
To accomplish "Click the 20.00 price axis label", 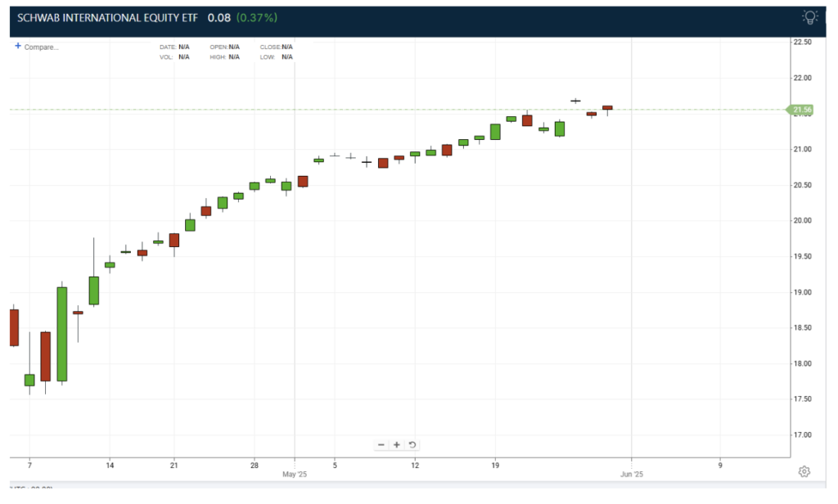I will point(802,220).
